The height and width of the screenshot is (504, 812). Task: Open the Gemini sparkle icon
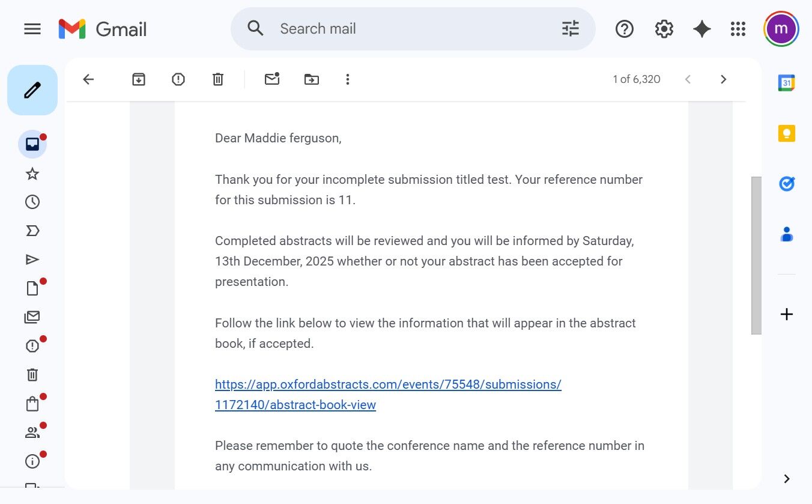(x=701, y=29)
